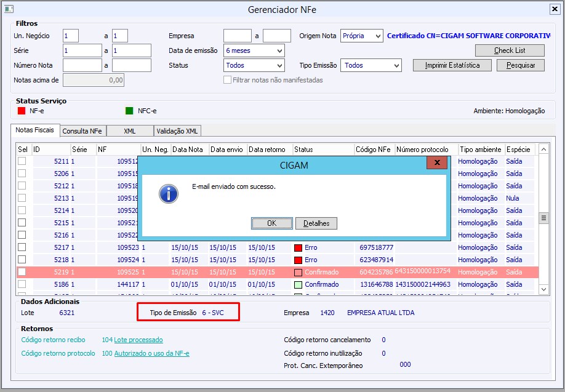Click the second Un. Negócio input field
The height and width of the screenshot is (392, 565).
(120, 36)
